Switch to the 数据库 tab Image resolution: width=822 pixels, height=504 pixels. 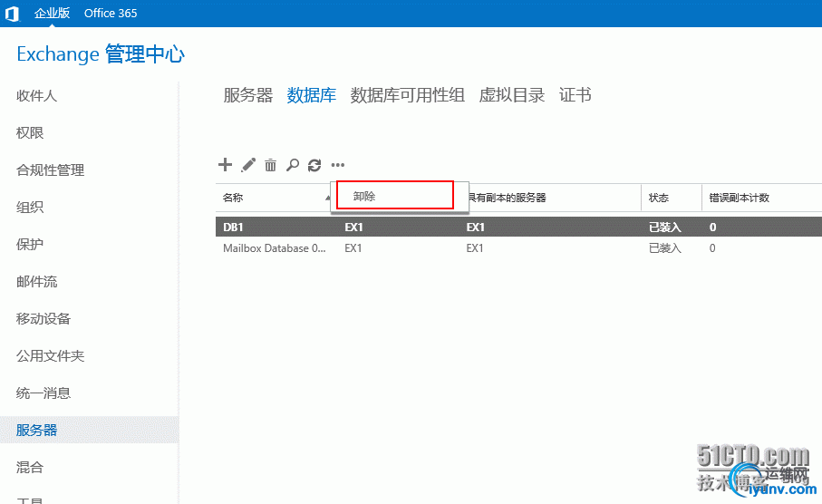pyautogui.click(x=312, y=95)
